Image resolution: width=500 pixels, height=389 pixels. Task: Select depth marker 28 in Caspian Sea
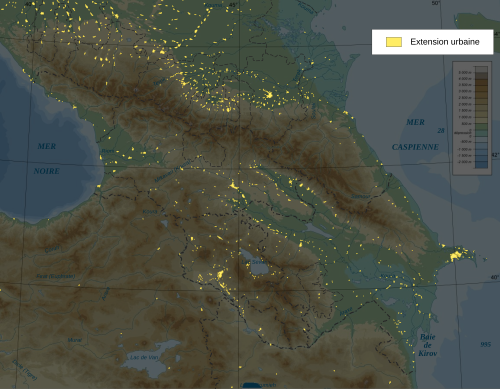click(441, 131)
